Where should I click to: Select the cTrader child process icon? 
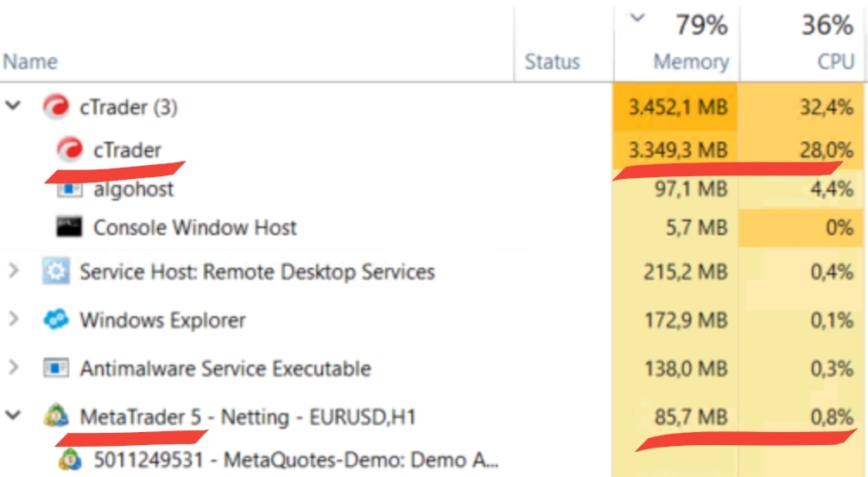click(70, 149)
